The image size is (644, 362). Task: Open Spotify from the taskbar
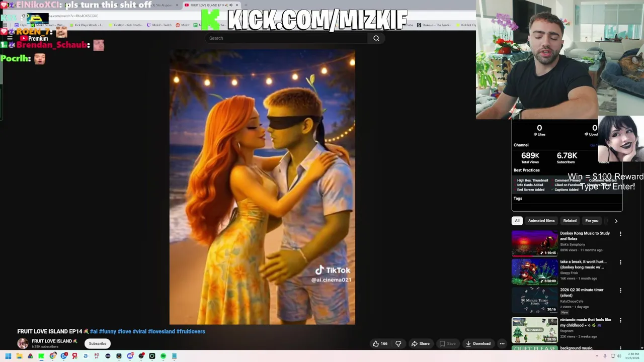pyautogui.click(x=163, y=356)
